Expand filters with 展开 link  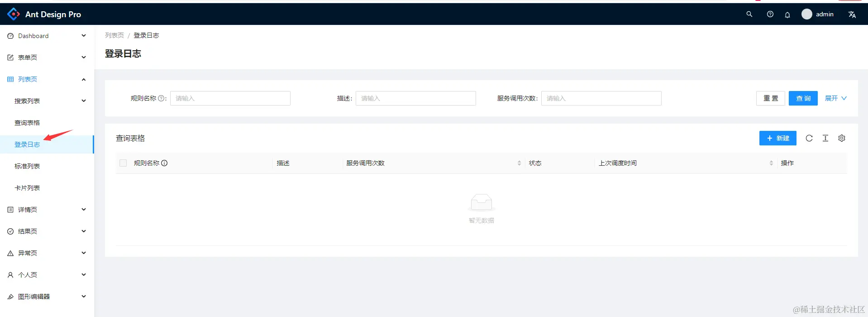[x=835, y=98]
